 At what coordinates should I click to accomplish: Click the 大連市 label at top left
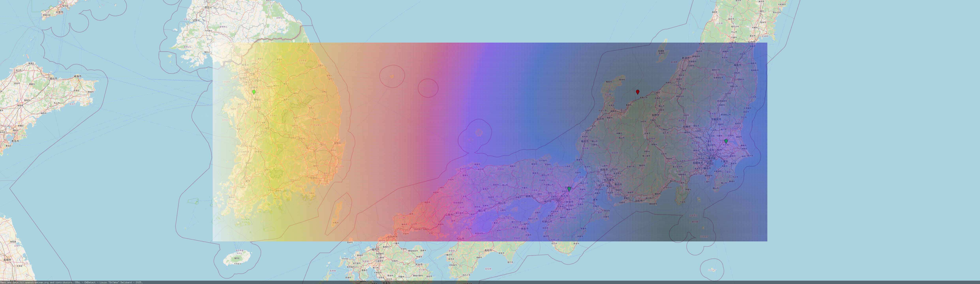coord(59,12)
